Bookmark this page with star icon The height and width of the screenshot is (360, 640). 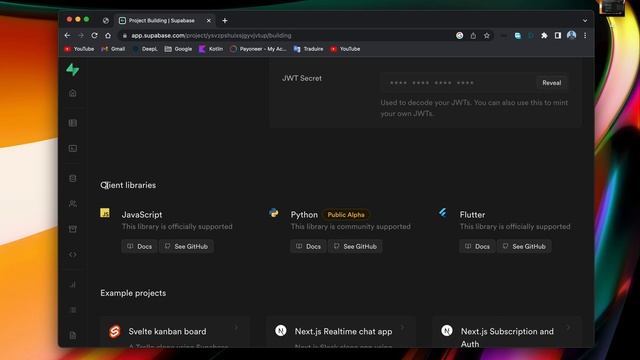point(487,36)
